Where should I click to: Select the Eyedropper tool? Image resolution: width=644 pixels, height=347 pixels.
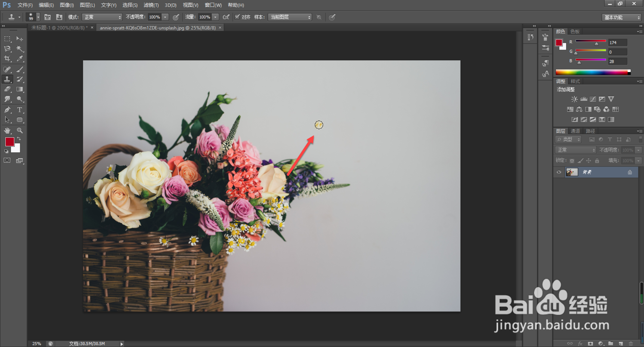point(20,59)
